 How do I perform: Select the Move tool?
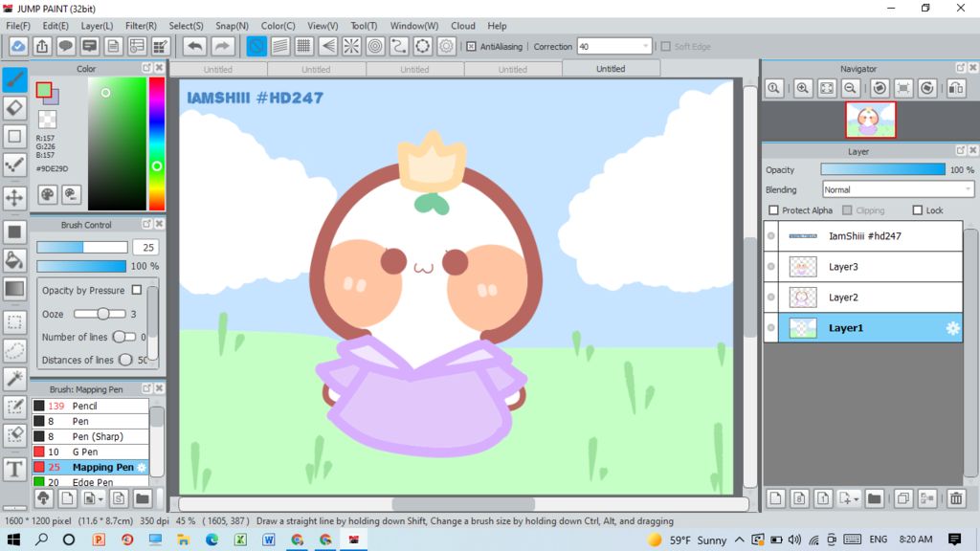click(14, 198)
